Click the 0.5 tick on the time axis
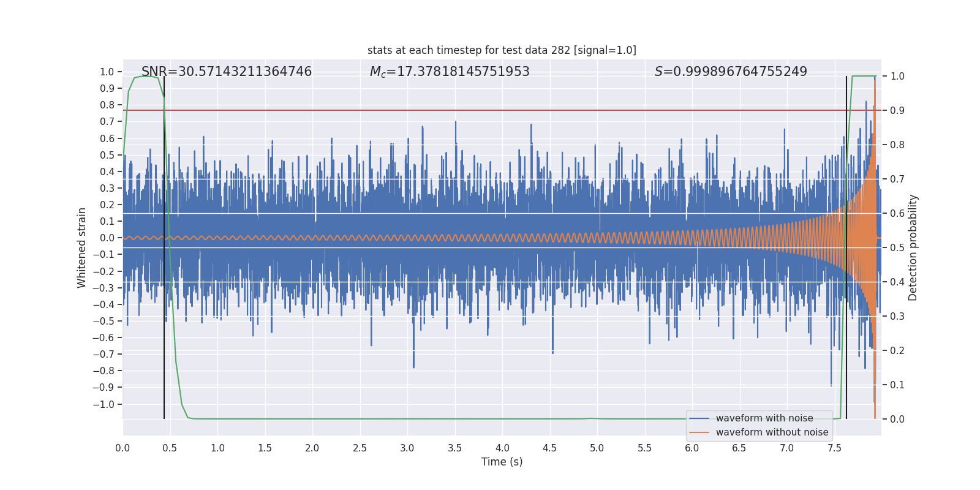This screenshot has width=980, height=490. click(170, 448)
